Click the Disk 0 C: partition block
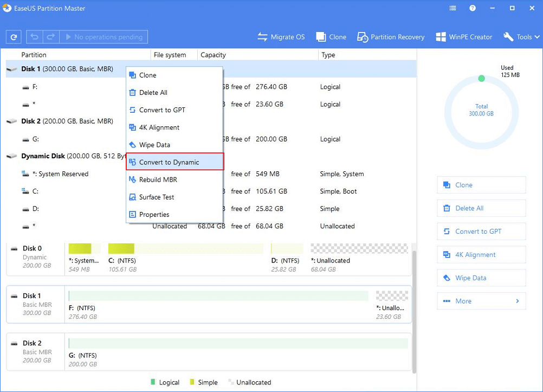The image size is (543, 392). pyautogui.click(x=186, y=248)
